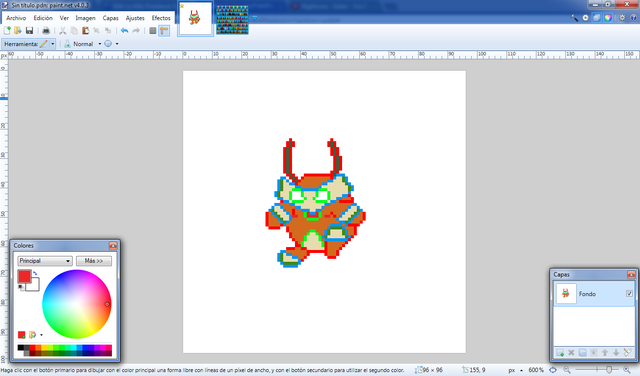The height and width of the screenshot is (376, 640).
Task: Click the delete layer X icon
Action: pyautogui.click(x=571, y=352)
